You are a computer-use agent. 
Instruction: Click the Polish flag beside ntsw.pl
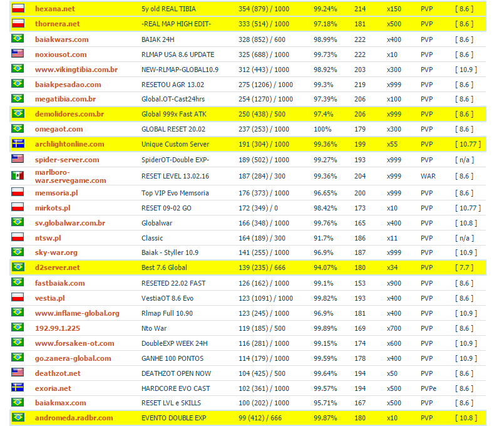pyautogui.click(x=18, y=237)
